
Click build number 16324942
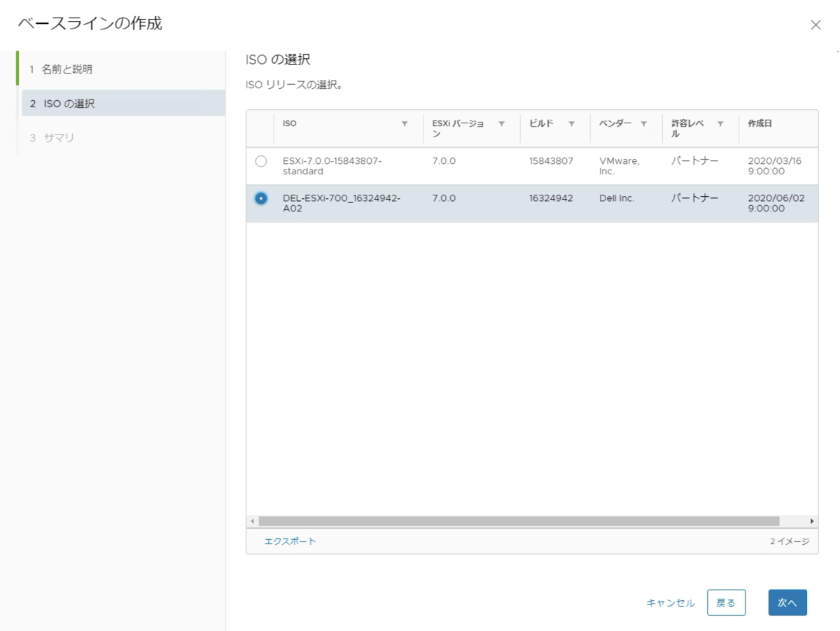552,198
